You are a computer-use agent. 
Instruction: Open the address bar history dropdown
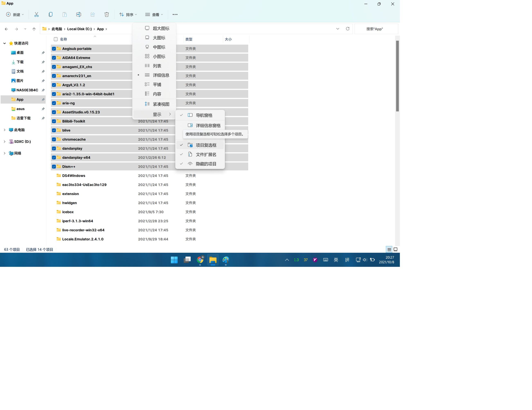pos(338,29)
